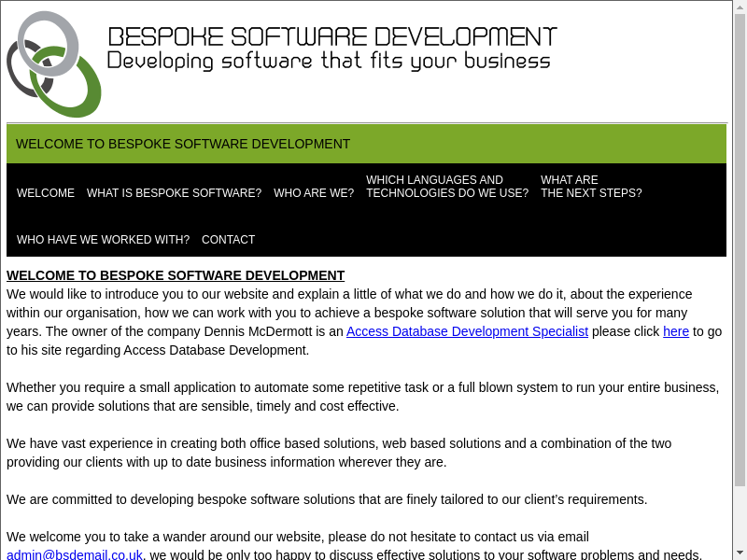
Task: Select Which Languages and Technologies menu item
Action: (446, 187)
